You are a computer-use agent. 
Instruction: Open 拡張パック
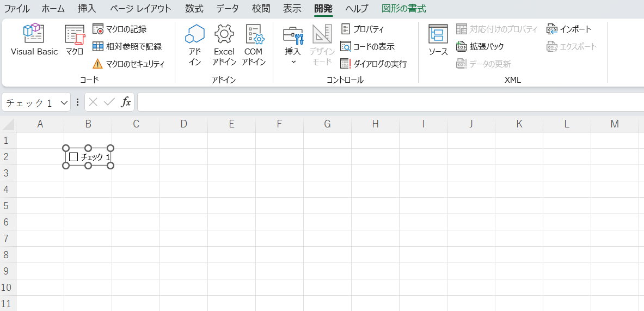click(x=480, y=46)
